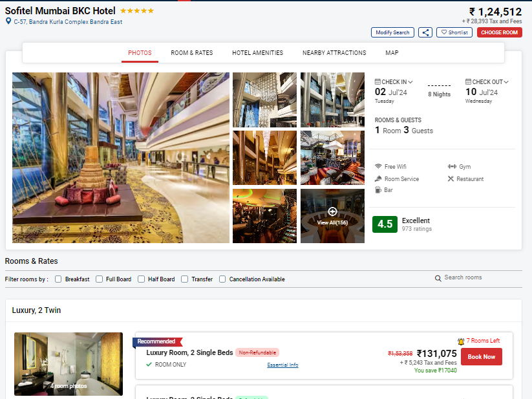Open the Essential Info link

[282, 365]
